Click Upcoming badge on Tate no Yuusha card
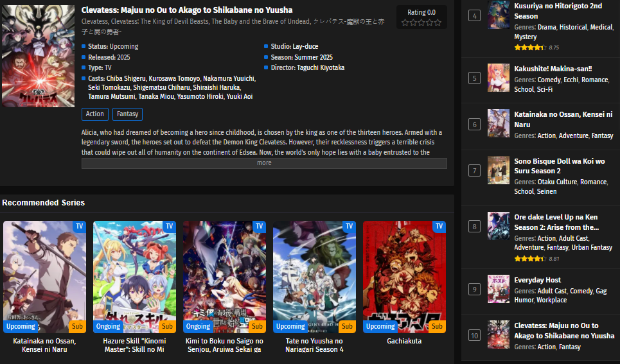 [290, 327]
